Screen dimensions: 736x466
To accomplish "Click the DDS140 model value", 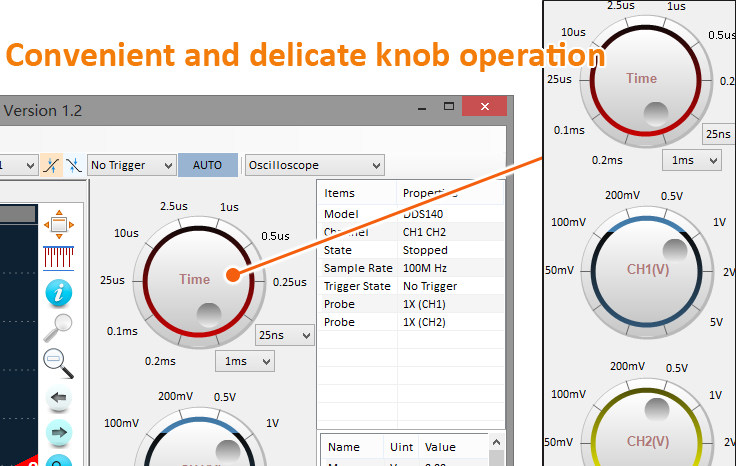I will click(423, 214).
